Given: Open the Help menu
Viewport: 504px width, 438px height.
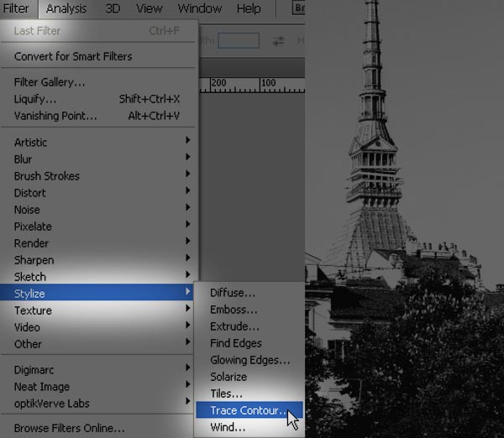Looking at the screenshot, I should point(249,8).
